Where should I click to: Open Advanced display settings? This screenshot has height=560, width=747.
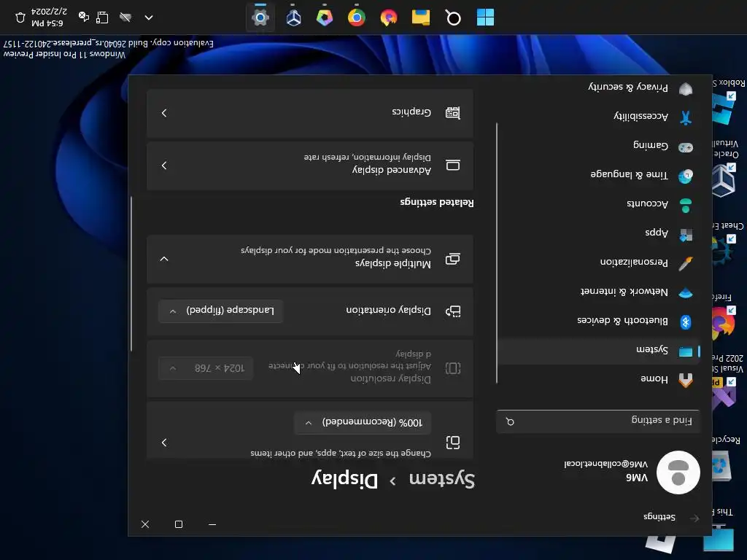click(310, 166)
